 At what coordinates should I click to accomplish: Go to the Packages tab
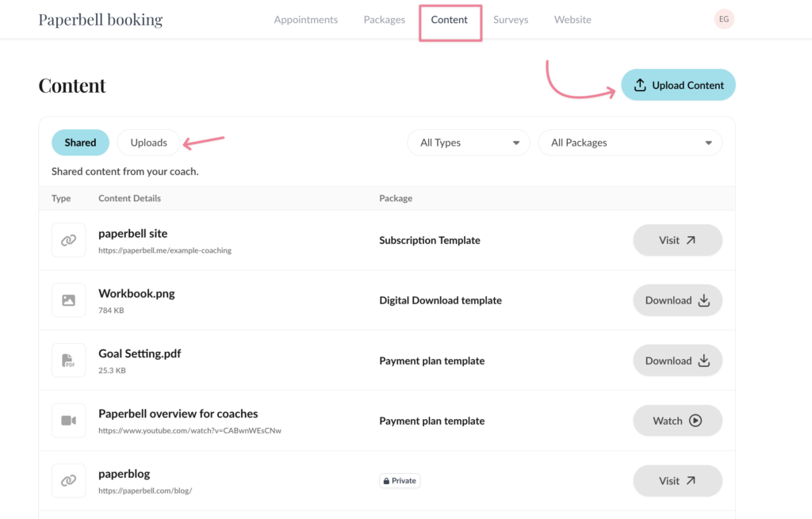(385, 20)
